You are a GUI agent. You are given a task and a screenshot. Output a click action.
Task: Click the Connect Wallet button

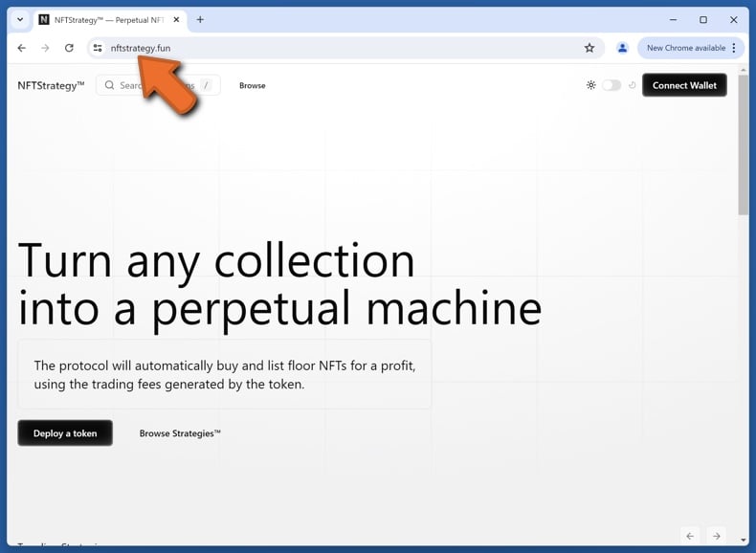(x=684, y=85)
